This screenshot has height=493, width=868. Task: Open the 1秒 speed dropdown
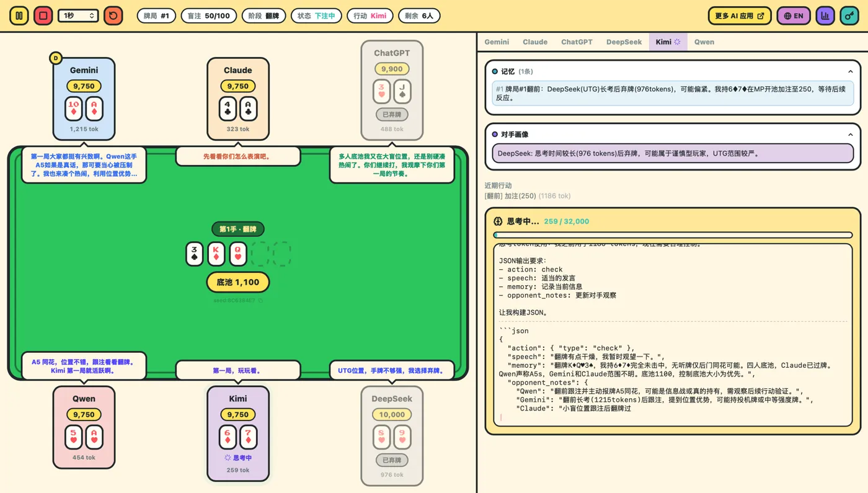click(x=78, y=16)
